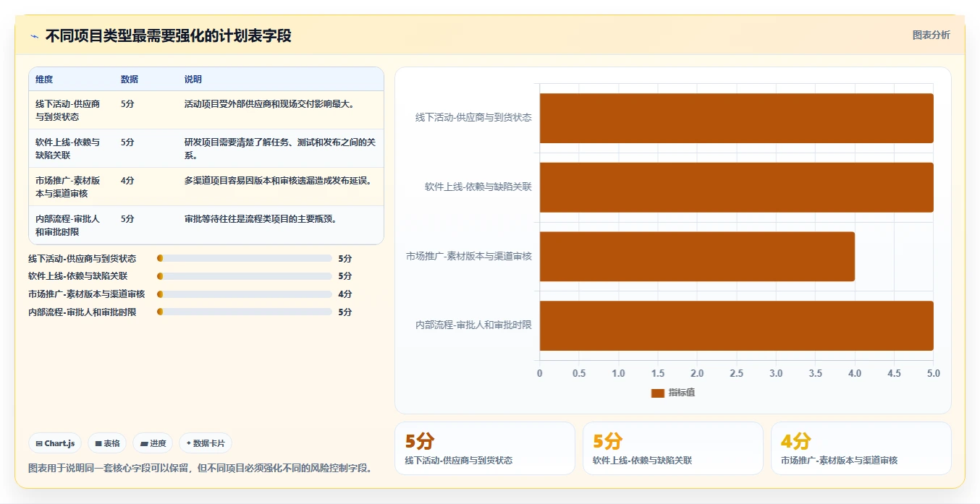Select the 表格 tag
980x504 pixels.
pyautogui.click(x=107, y=443)
